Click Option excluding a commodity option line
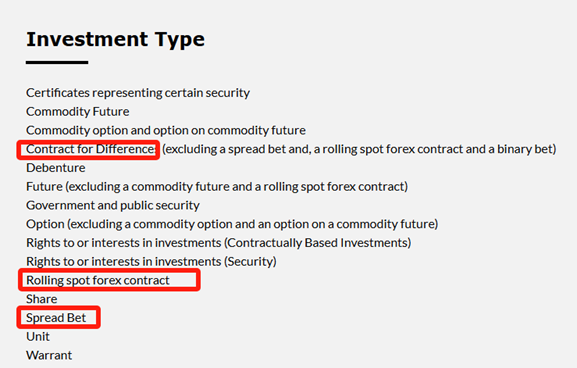Viewport: 577px width, 368px height. tap(232, 224)
